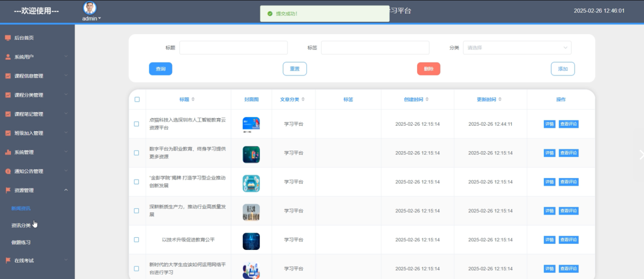The height and width of the screenshot is (279, 644).
Task: Open cover thumbnail of 数字平台为职业教育 row
Action: pos(251,154)
